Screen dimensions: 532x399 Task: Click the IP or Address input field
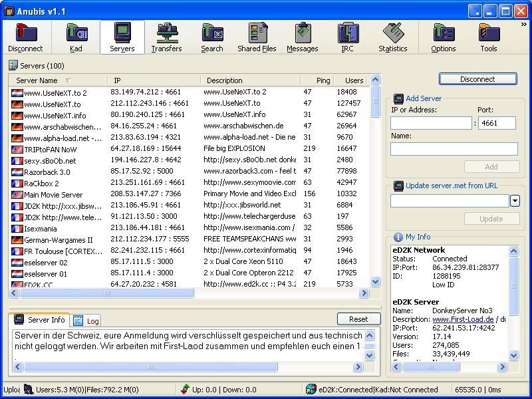pyautogui.click(x=431, y=123)
